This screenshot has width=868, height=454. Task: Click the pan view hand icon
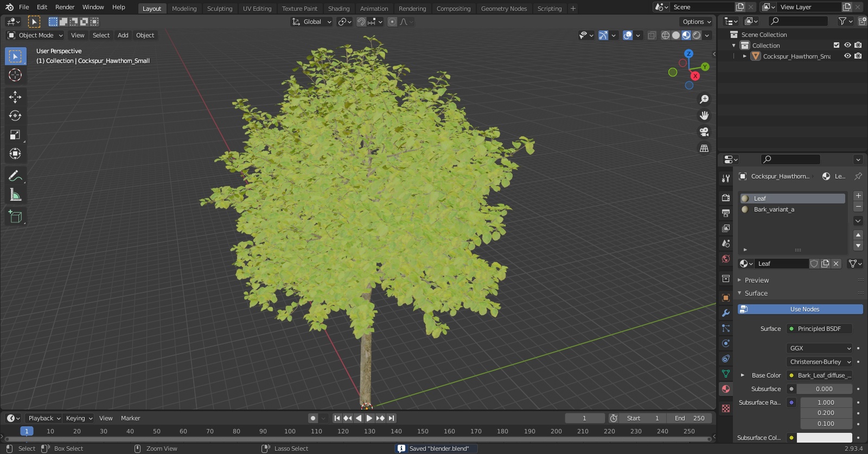(704, 116)
